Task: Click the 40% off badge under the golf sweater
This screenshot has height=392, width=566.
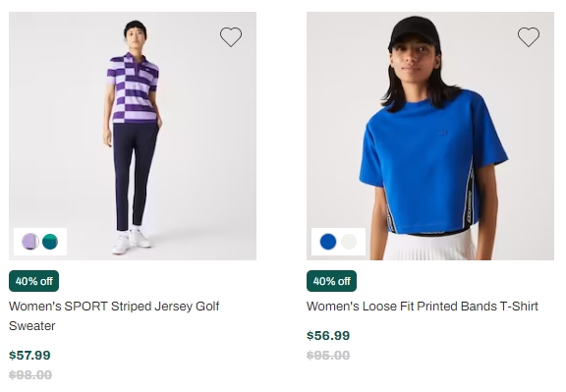Action: 34,281
